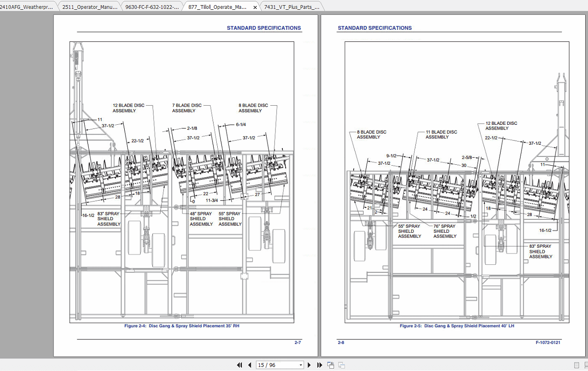Click the 8 BLADE DISC ASSEMBLY label on left page

point(253,108)
